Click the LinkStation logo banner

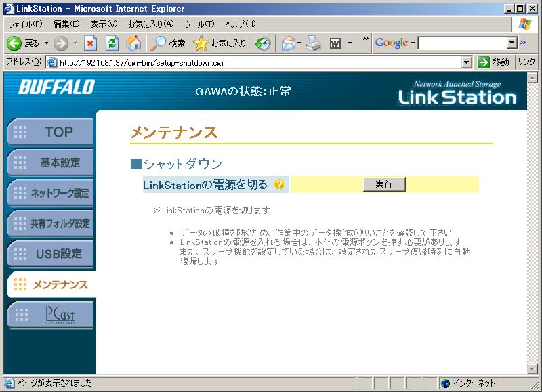pyautogui.click(x=457, y=93)
